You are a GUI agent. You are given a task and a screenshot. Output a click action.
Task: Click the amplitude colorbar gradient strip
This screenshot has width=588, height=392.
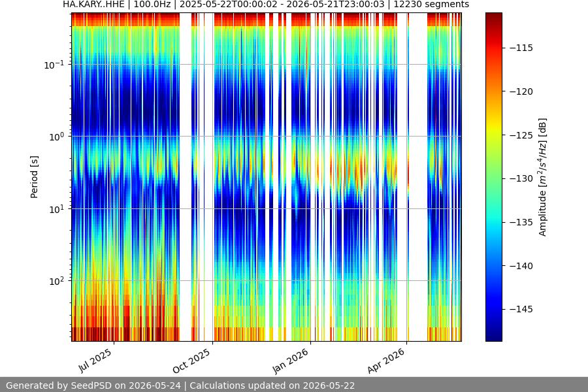click(x=493, y=177)
